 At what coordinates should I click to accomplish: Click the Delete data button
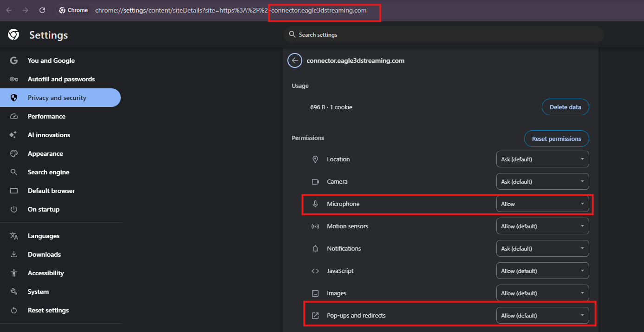[565, 107]
